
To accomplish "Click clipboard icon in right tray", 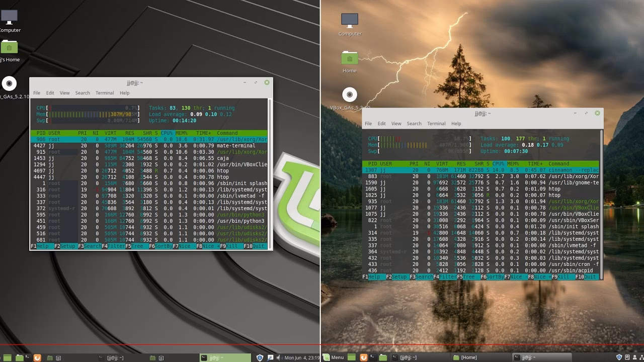I will coord(627,357).
